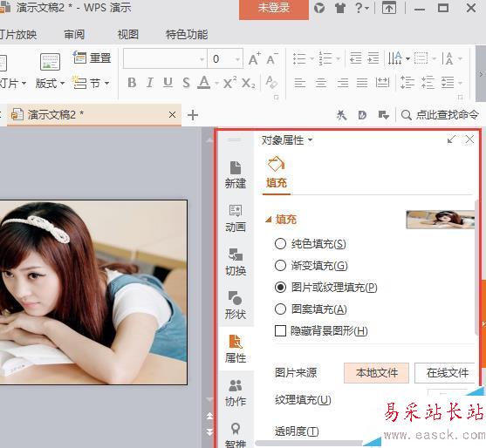Toggle bold formatting
Image resolution: width=486 pixels, height=448 pixels.
[132, 83]
